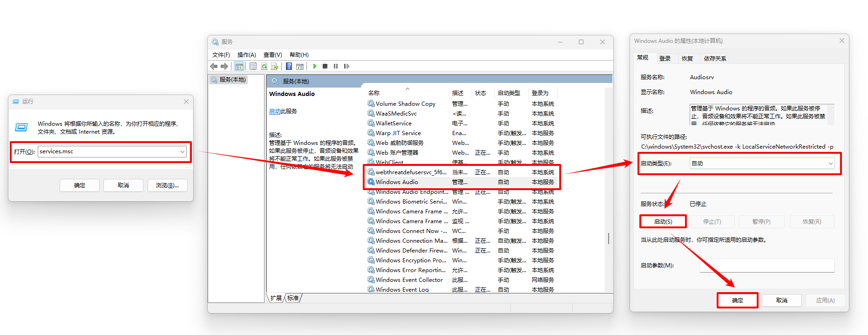The height and width of the screenshot is (335, 868).
Task: Click the gear icon beside Windows Defender Firewall
Action: 371,250
